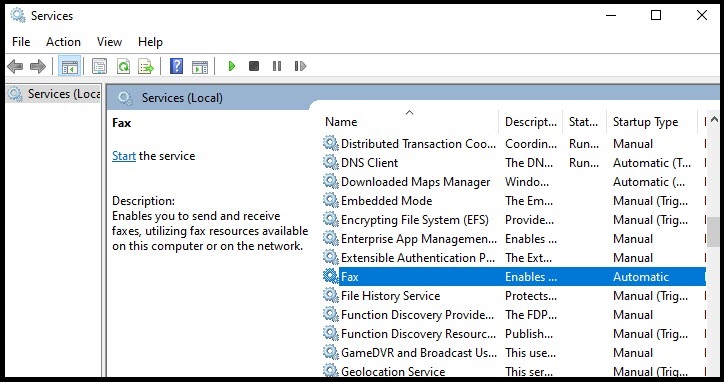Click DNS Client's Running status cell
724x382 pixels.
coord(584,163)
